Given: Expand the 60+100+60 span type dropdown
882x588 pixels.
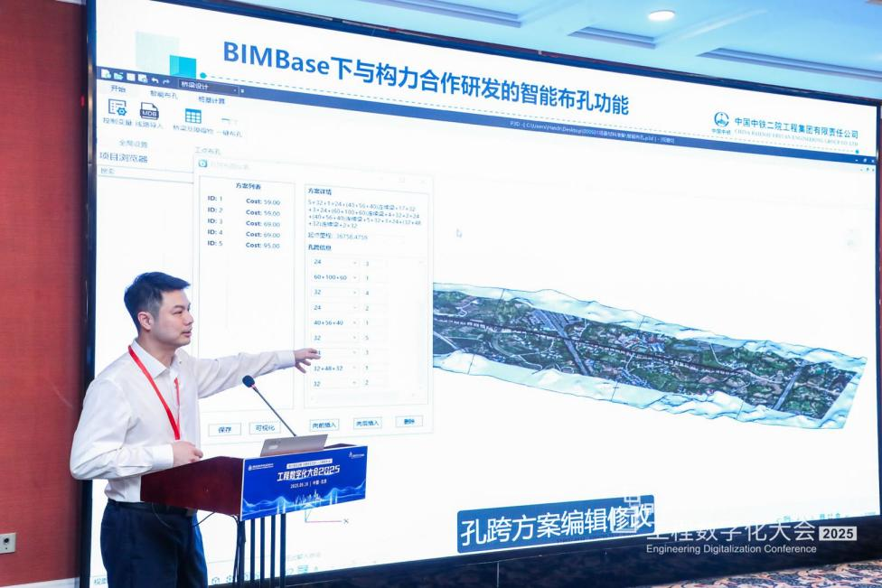Looking at the screenshot, I should pos(354,277).
